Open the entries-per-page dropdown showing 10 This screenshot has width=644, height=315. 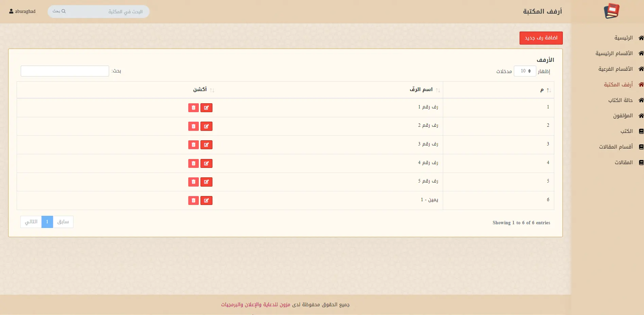[525, 71]
